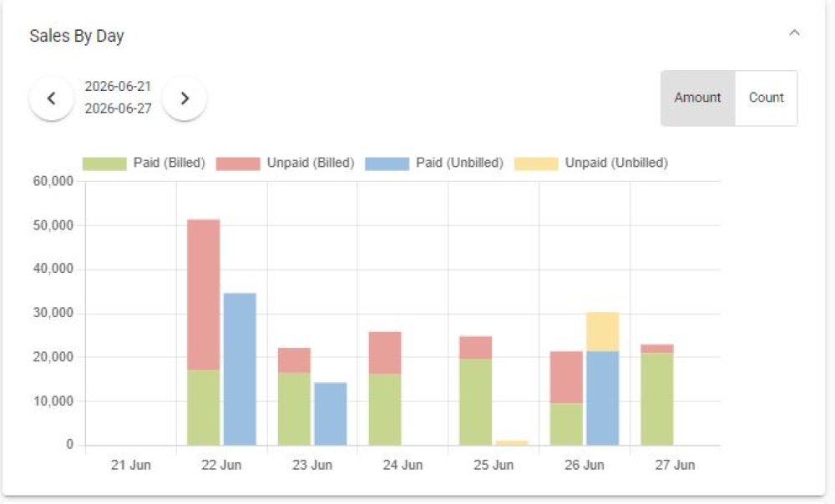
Task: Click the blue Paid (Unbilled) legend swatch
Action: click(387, 164)
